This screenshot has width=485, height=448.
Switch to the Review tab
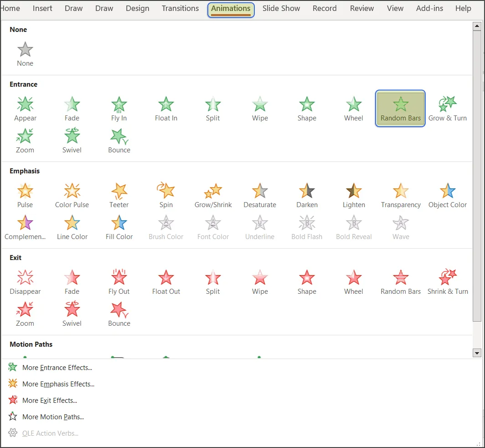coord(362,8)
